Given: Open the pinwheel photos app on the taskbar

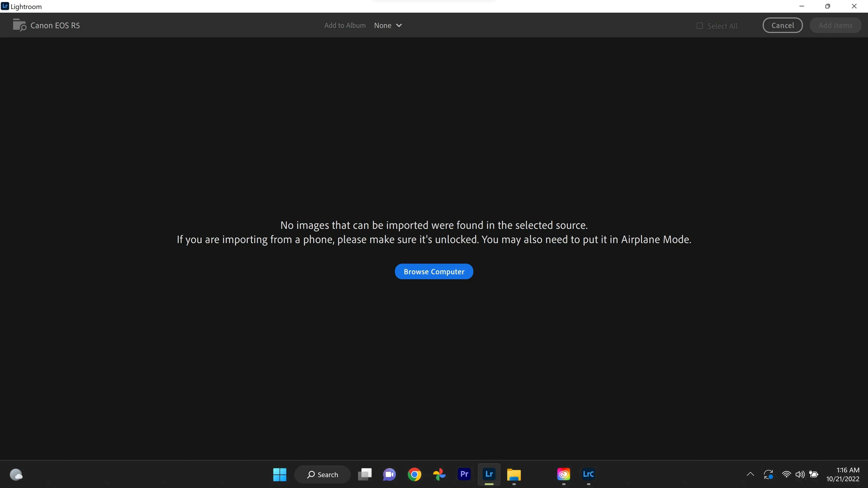Looking at the screenshot, I should pyautogui.click(x=439, y=474).
